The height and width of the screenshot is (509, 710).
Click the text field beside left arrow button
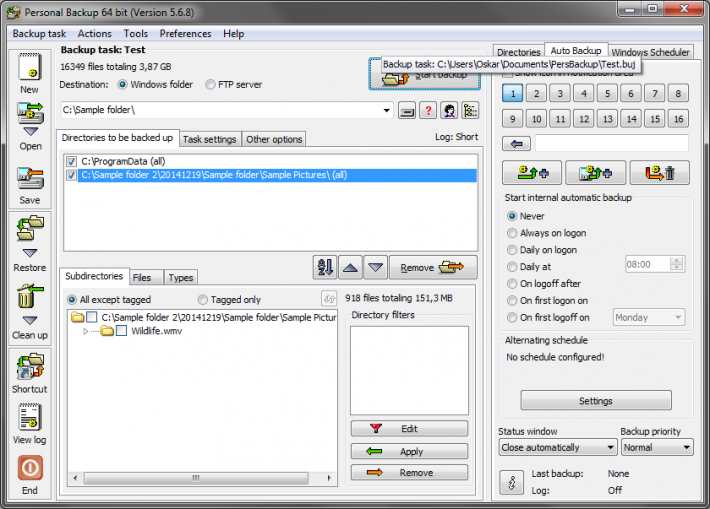(x=611, y=144)
